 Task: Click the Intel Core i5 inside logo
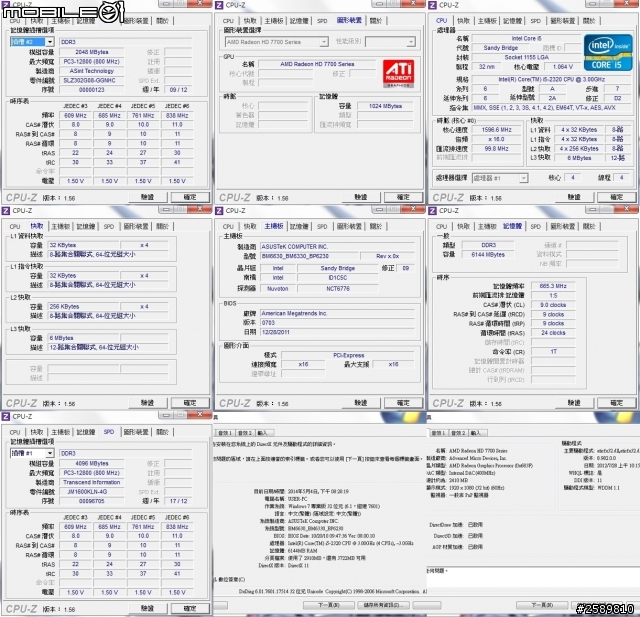pyautogui.click(x=608, y=53)
